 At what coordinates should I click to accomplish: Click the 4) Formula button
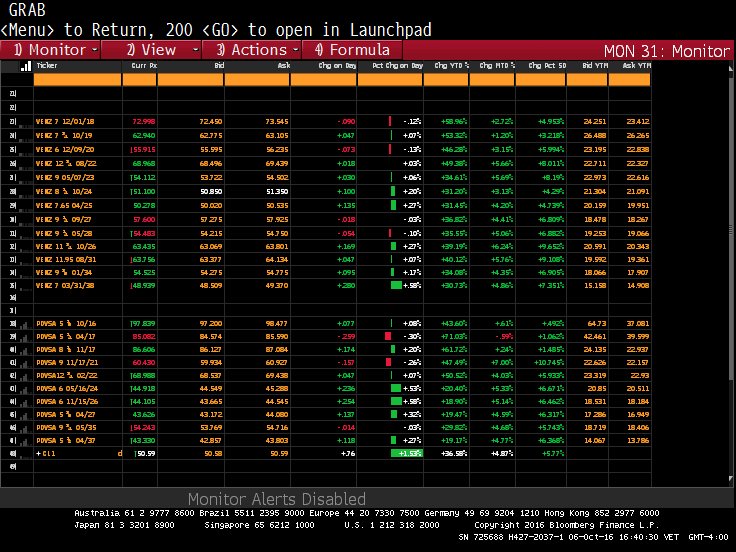[x=352, y=50]
